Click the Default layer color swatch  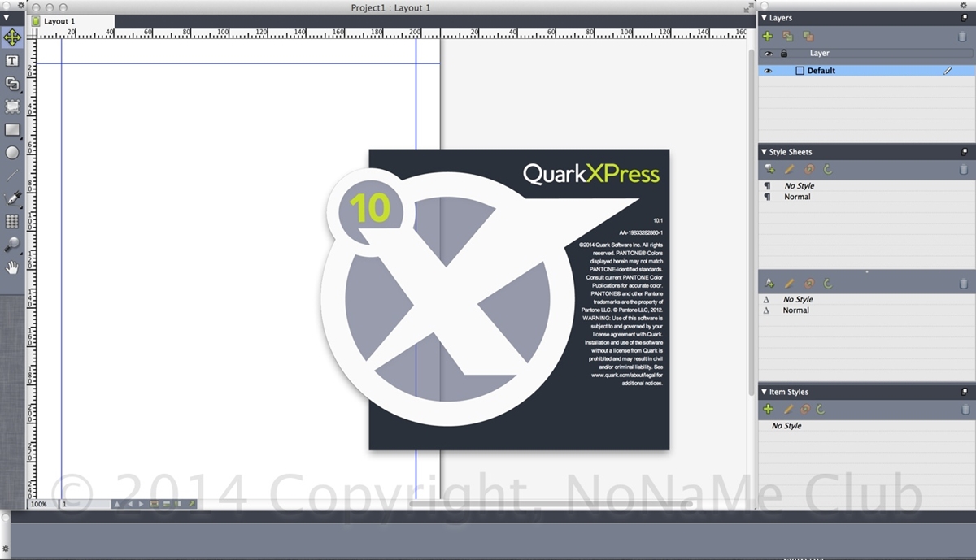pyautogui.click(x=800, y=71)
